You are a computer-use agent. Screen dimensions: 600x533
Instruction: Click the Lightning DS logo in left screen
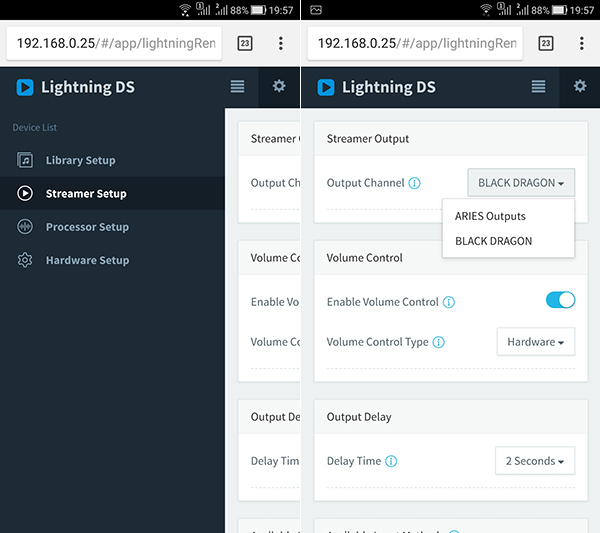25,87
